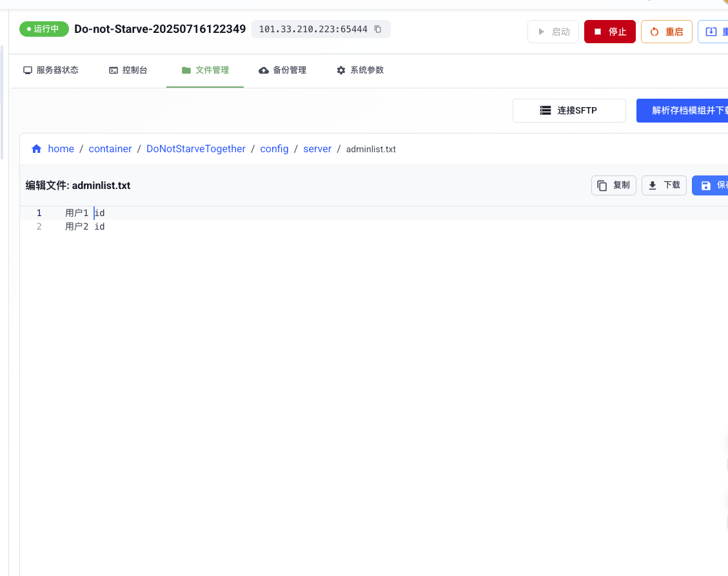Open the 服务器状态 tab
728x576 pixels.
pyautogui.click(x=50, y=70)
